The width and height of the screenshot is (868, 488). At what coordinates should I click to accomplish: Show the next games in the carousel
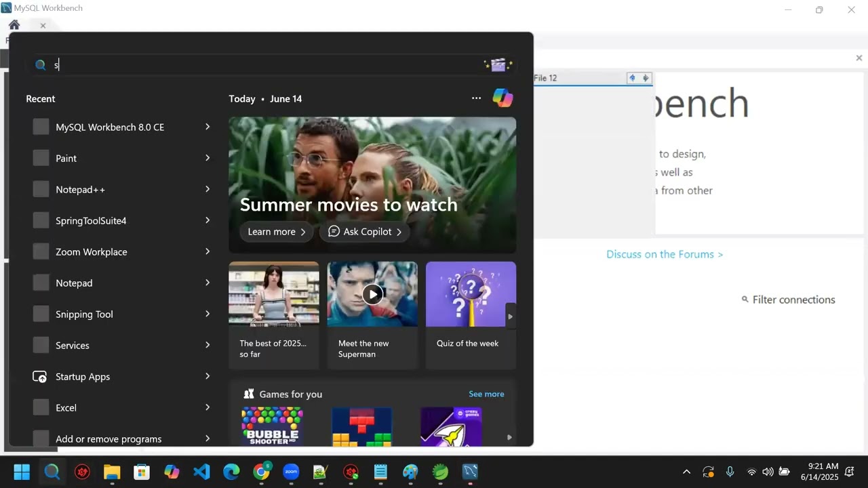coord(509,437)
